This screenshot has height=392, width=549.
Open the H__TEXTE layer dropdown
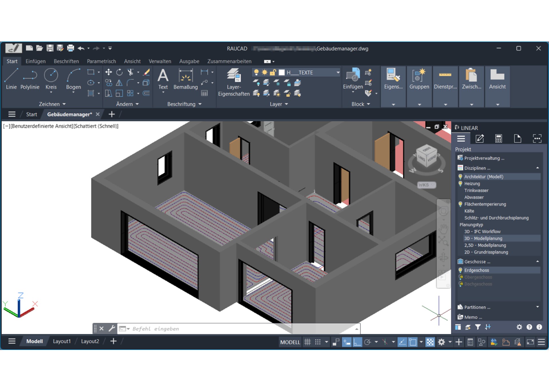click(x=338, y=73)
